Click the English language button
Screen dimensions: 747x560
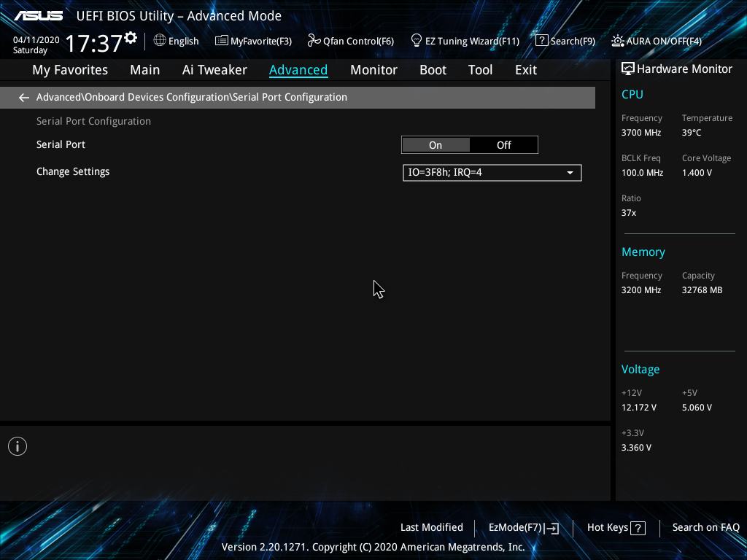(x=177, y=41)
